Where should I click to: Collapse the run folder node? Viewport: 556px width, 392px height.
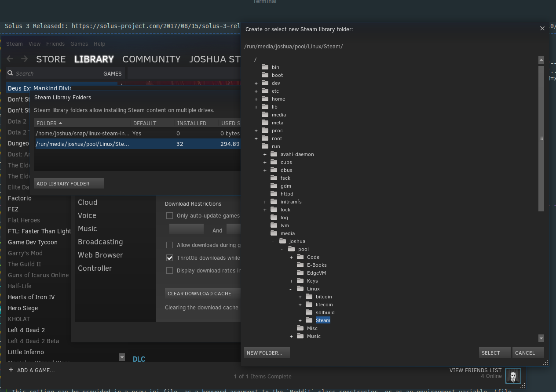pos(256,146)
